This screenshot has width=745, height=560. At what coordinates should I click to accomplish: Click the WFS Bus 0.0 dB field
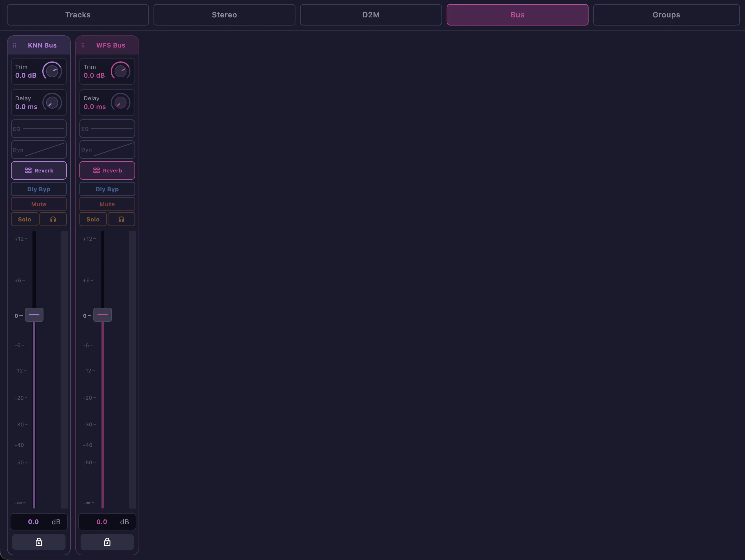tap(107, 522)
